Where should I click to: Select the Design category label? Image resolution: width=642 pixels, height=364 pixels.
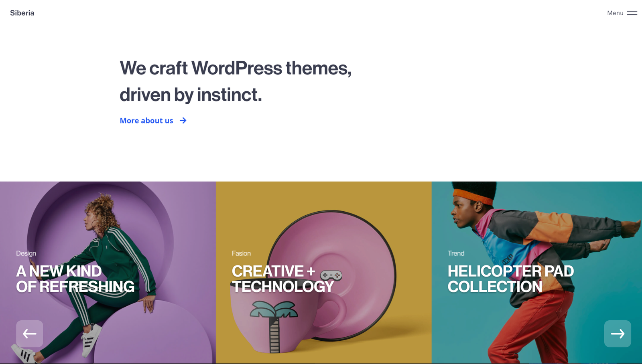(x=26, y=253)
